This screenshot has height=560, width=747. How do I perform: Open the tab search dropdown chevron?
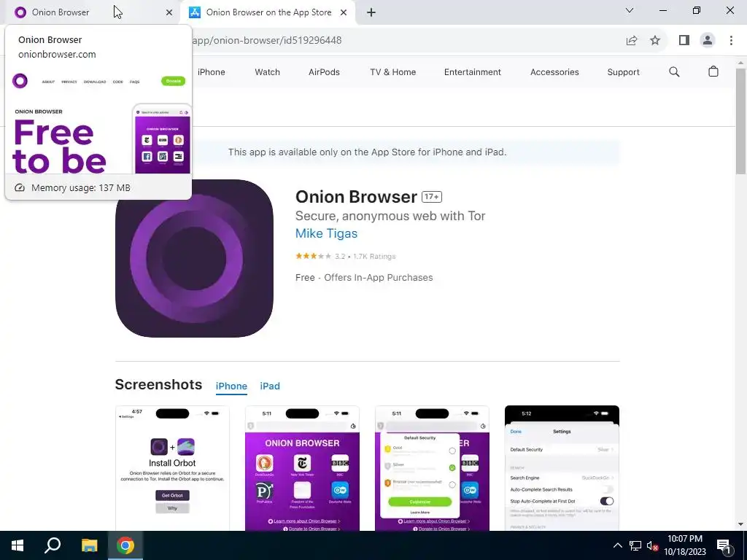630,10
